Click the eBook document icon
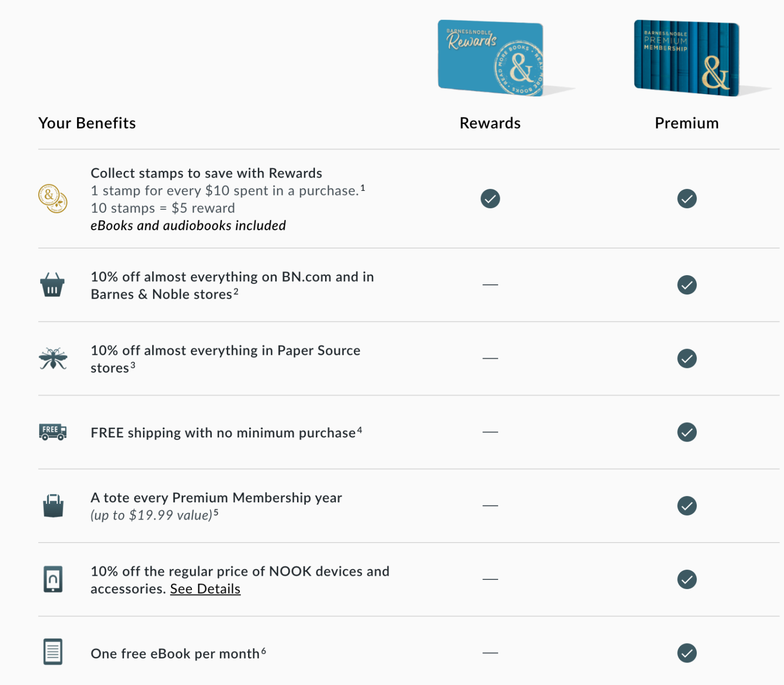The height and width of the screenshot is (685, 784). click(53, 652)
